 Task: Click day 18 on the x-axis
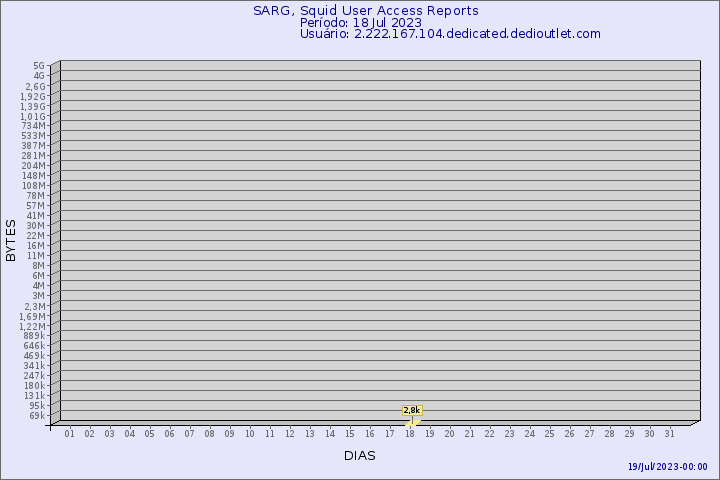click(410, 433)
